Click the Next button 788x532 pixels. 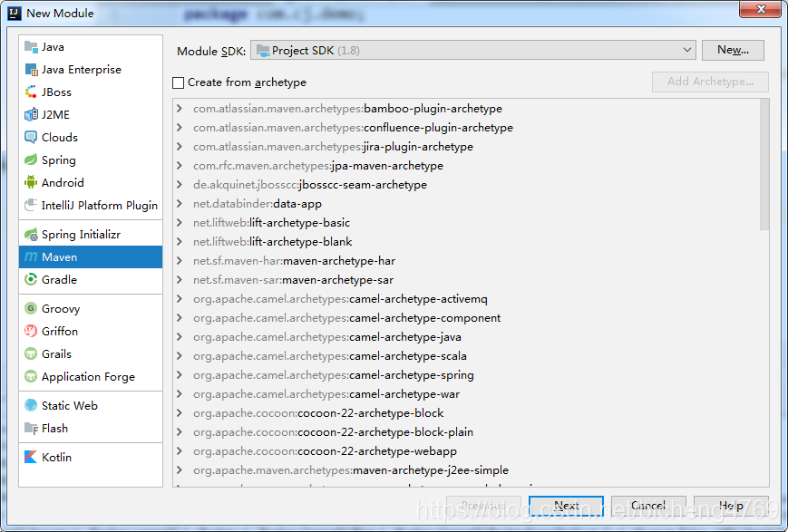coord(566,506)
